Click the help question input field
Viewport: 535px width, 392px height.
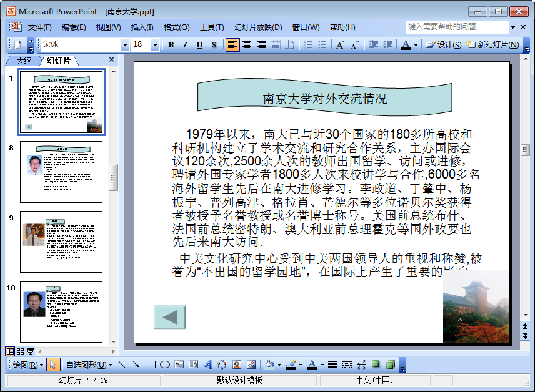pyautogui.click(x=457, y=27)
